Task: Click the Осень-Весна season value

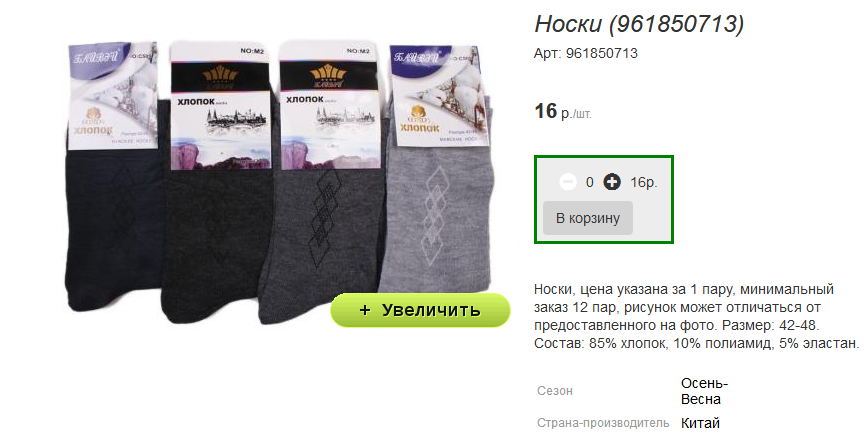Action: coord(704,391)
